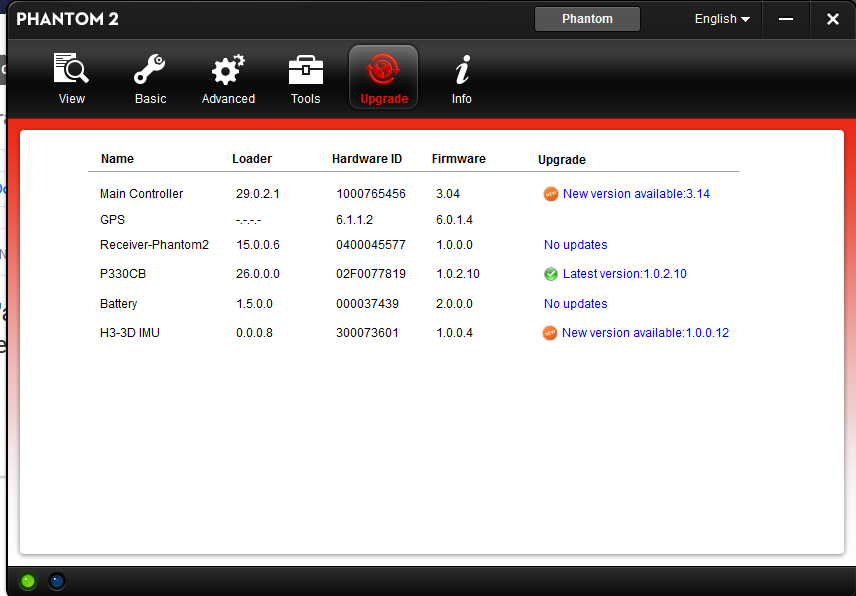Close the Phantom 2 window
The width and height of the screenshot is (856, 596).
(x=833, y=19)
